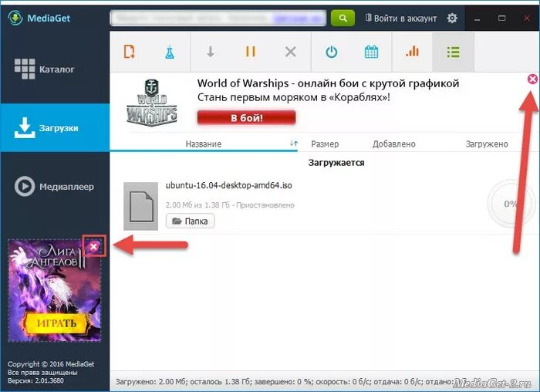
Task: Open the orange statistics bars icon
Action: tap(412, 52)
